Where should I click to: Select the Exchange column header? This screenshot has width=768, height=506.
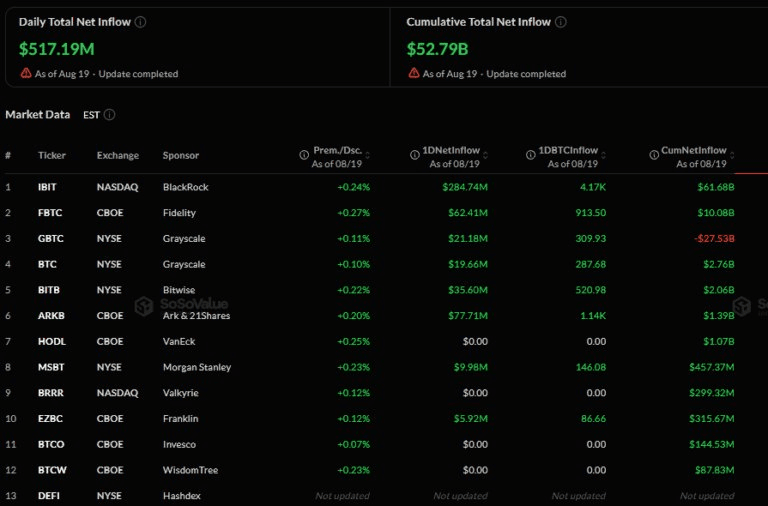pyautogui.click(x=118, y=155)
